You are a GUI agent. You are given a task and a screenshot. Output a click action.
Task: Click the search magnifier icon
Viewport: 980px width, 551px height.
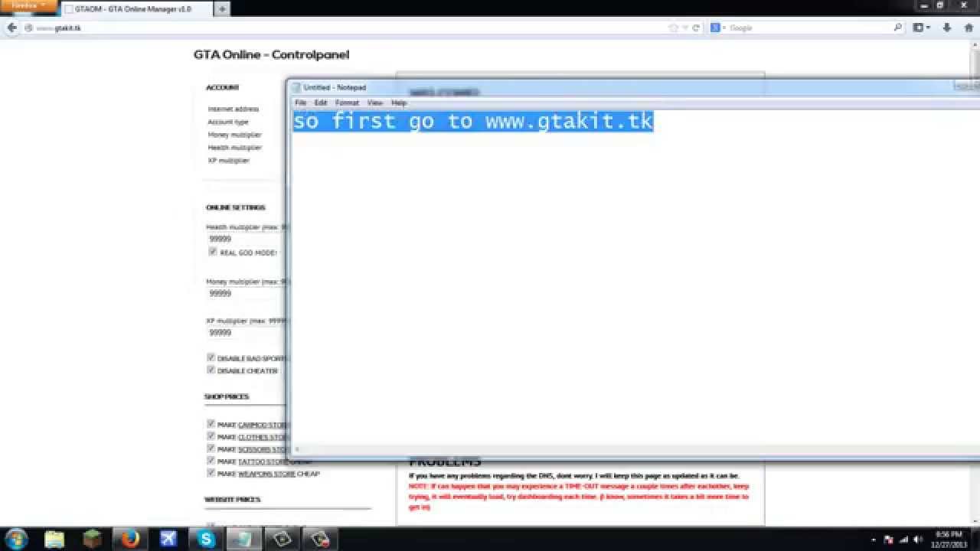[898, 28]
